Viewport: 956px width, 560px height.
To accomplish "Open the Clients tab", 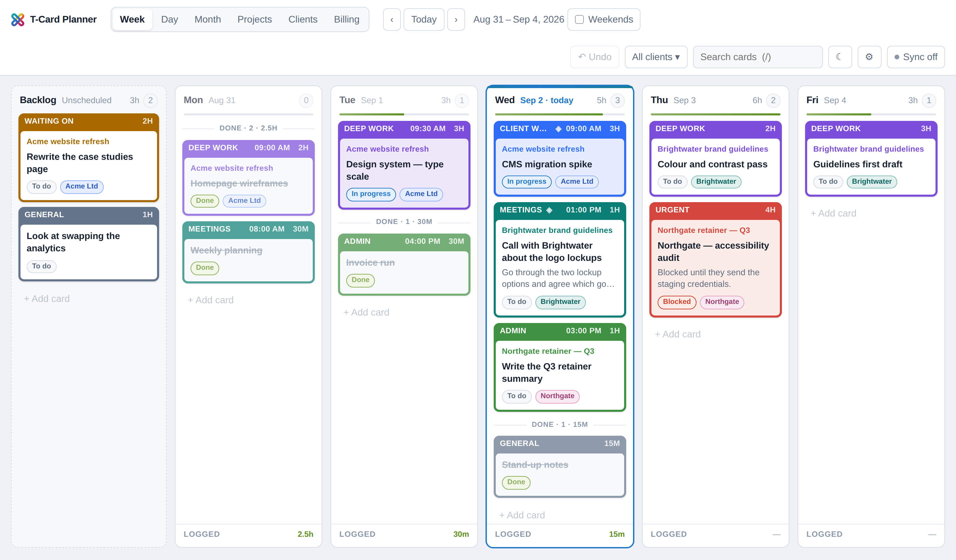I will 303,19.
